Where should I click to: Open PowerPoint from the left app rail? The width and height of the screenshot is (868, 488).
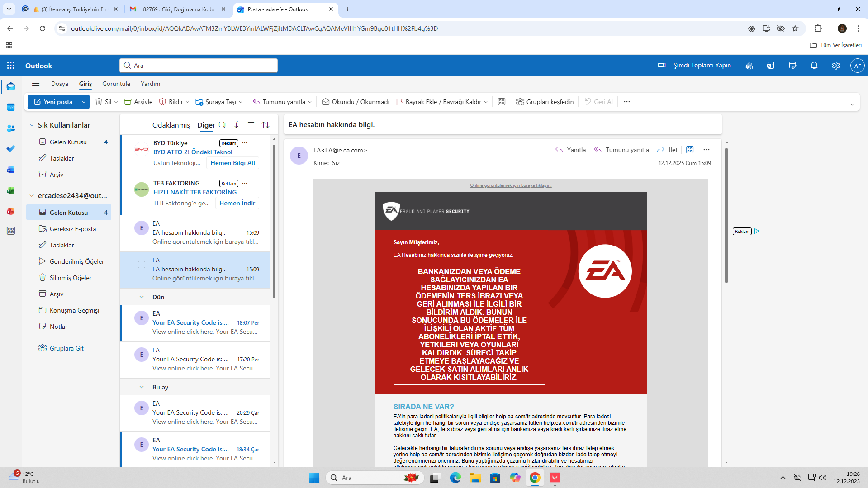(11, 211)
